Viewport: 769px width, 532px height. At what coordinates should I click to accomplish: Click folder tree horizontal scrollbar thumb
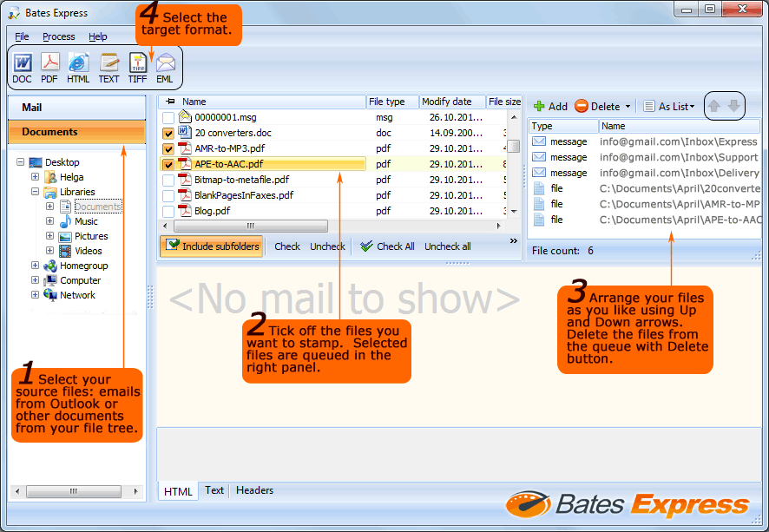(74, 491)
